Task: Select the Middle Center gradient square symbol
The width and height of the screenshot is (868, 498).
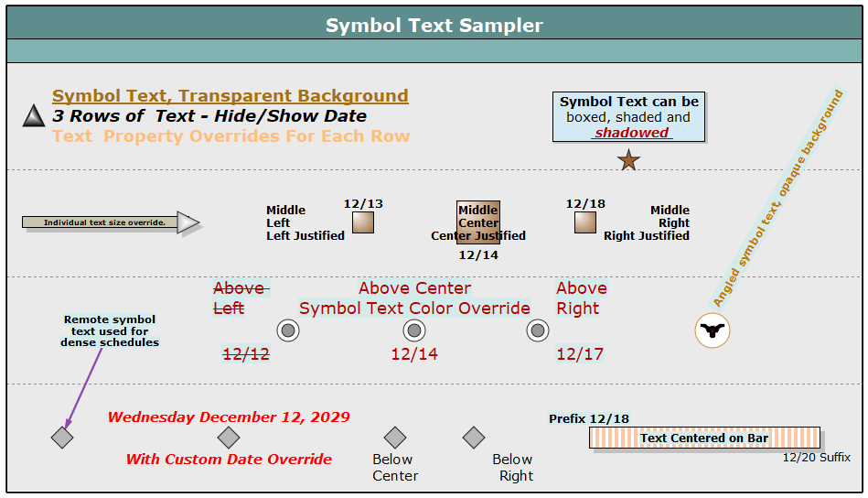Action: pos(478,222)
